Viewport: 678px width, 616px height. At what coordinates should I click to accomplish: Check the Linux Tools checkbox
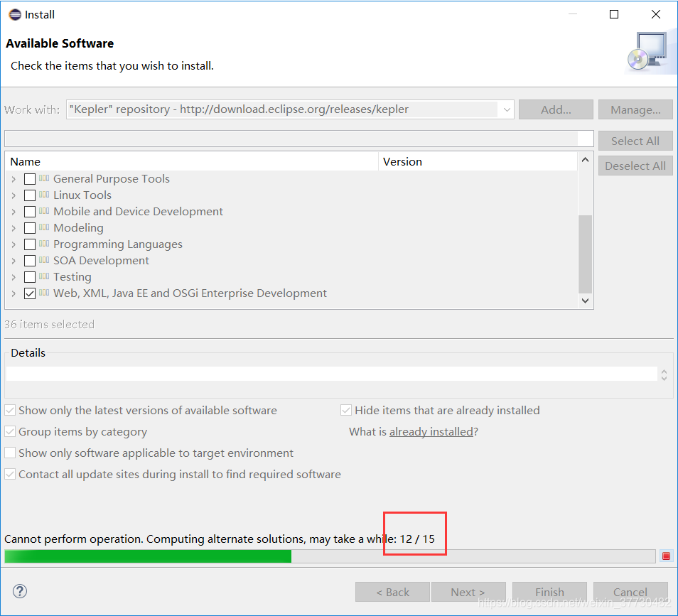click(x=30, y=195)
